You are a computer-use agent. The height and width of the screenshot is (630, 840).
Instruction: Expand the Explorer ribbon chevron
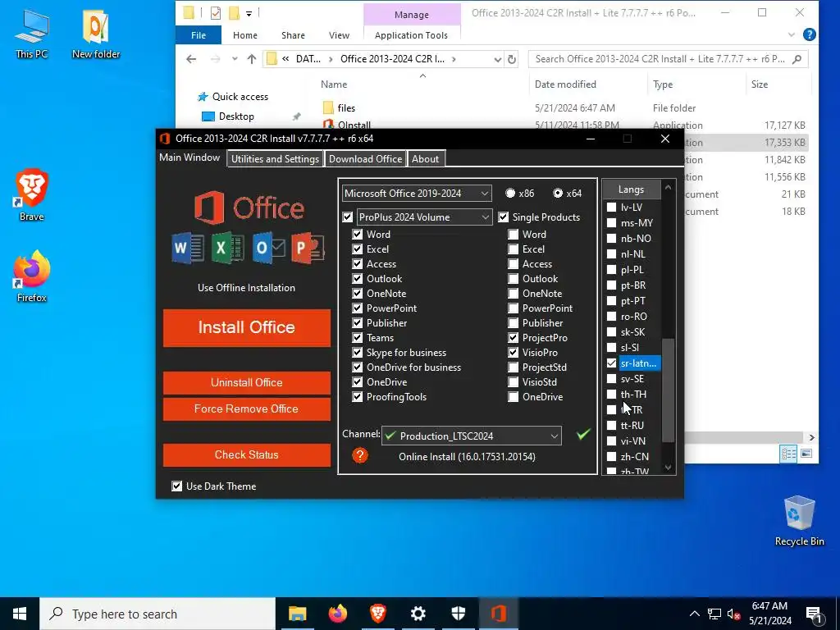pos(792,34)
